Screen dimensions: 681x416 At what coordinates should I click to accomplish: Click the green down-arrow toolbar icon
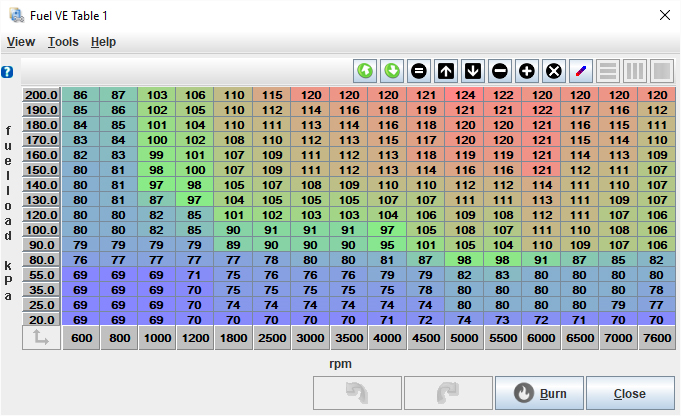click(x=392, y=72)
